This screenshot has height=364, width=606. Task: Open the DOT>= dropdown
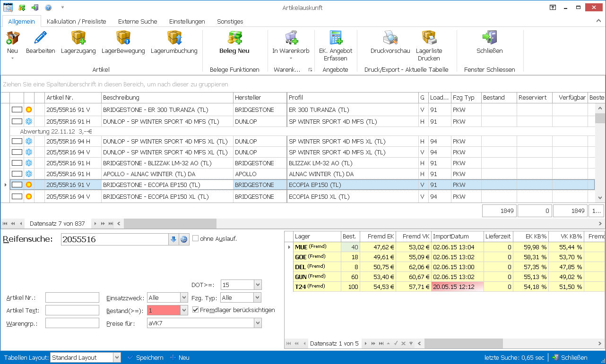pos(258,285)
